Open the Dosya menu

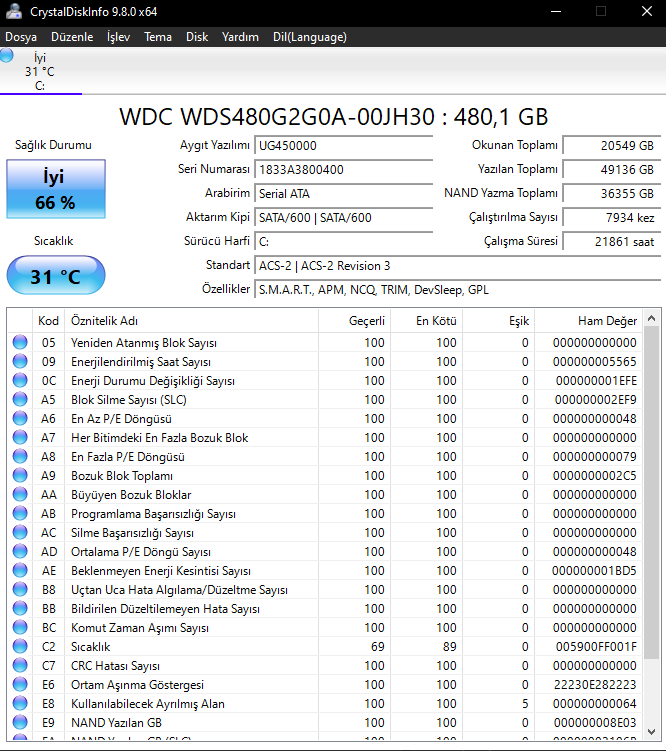[21, 37]
